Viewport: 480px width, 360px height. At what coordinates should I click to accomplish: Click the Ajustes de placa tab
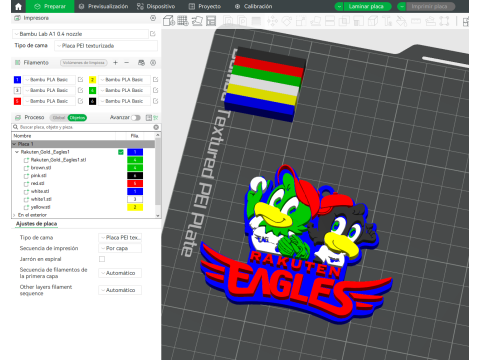click(36, 224)
